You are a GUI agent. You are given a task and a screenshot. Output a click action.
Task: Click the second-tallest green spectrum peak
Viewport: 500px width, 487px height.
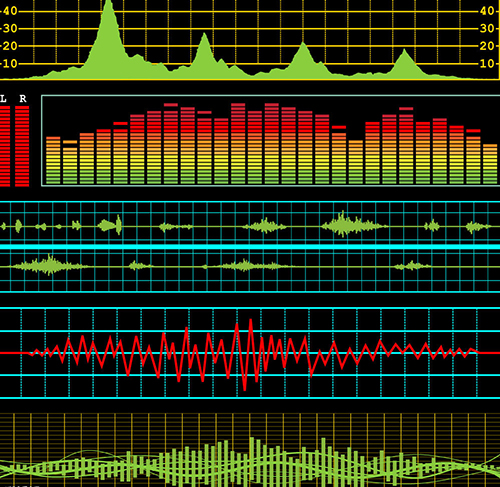pyautogui.click(x=204, y=53)
